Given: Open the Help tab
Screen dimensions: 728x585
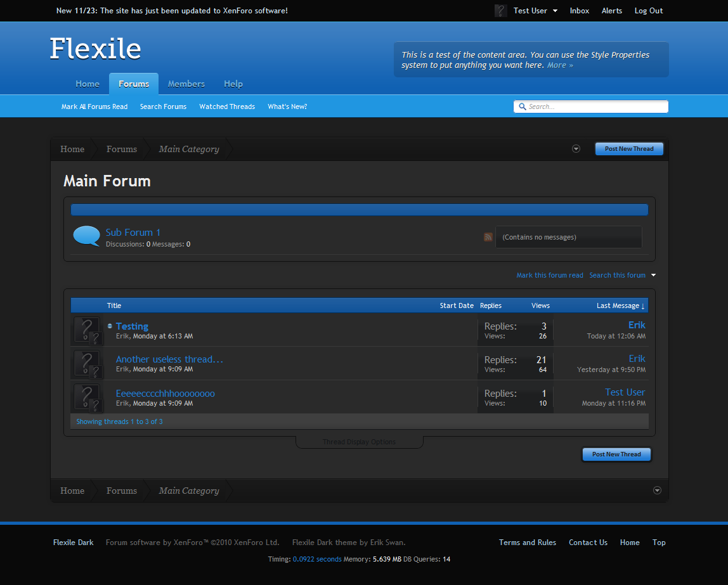Looking at the screenshot, I should pyautogui.click(x=233, y=84).
